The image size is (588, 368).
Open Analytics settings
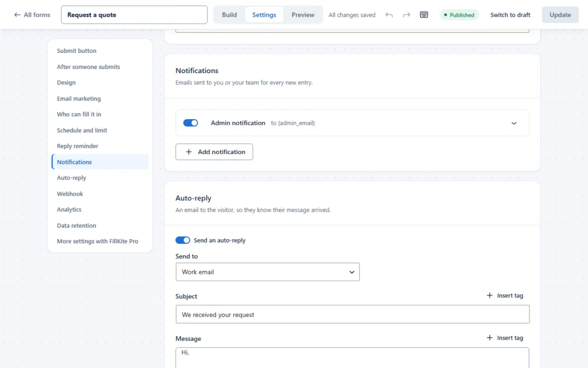100,209
